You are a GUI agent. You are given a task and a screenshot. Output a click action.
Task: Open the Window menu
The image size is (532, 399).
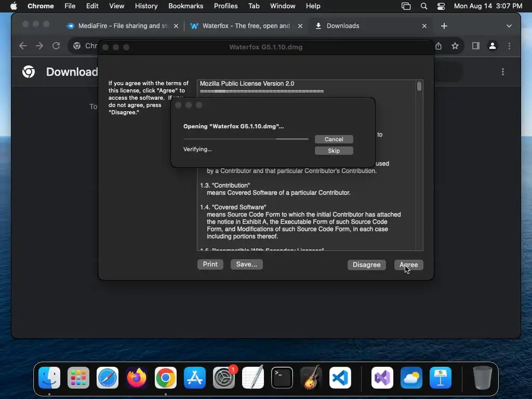283,6
